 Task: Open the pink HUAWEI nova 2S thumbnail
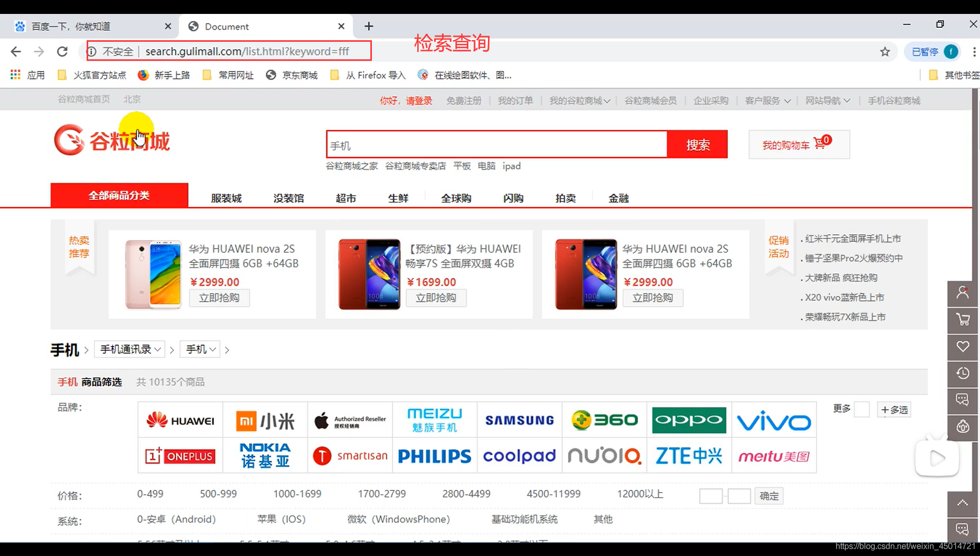tap(153, 274)
